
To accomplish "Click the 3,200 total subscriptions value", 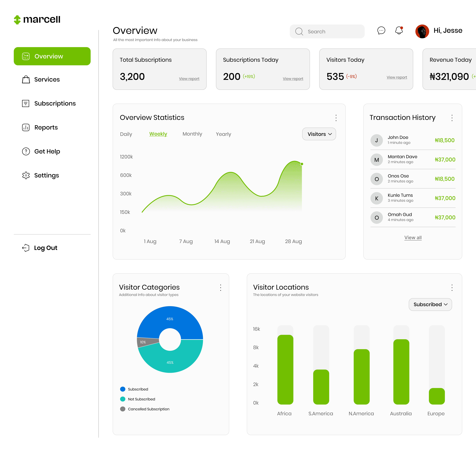I will pyautogui.click(x=132, y=77).
